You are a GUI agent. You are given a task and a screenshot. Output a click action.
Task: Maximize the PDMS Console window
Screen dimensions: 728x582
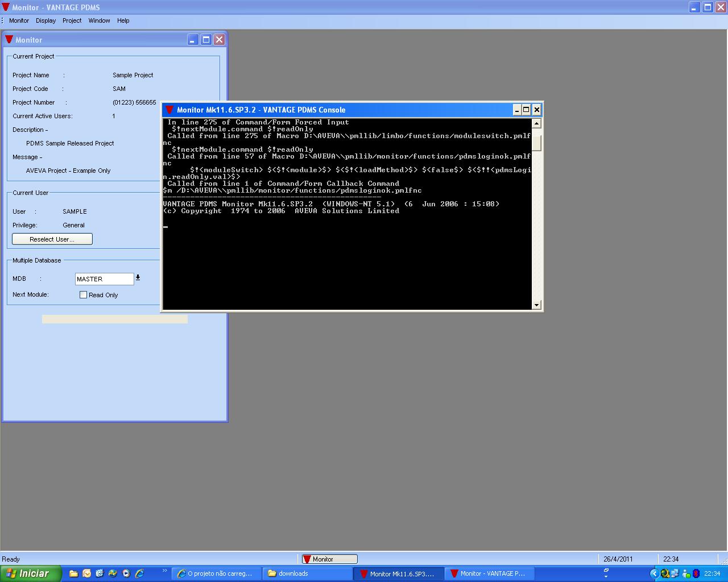526,110
